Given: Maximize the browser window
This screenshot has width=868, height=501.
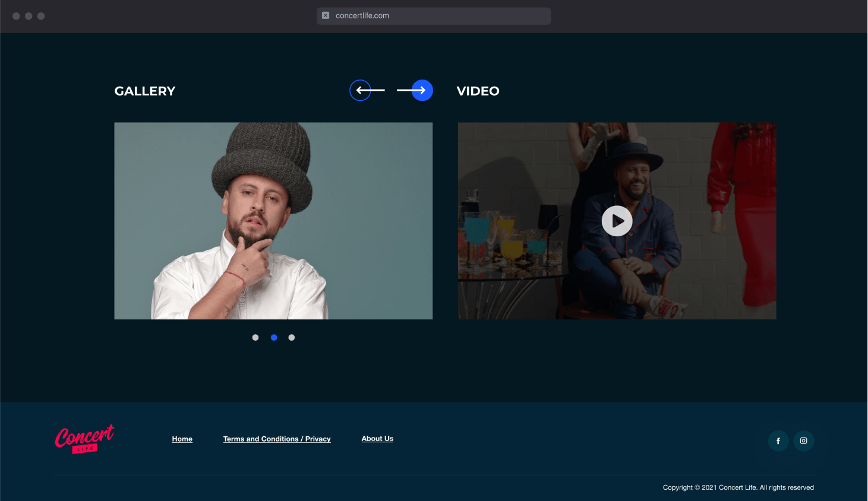Looking at the screenshot, I should click(41, 16).
